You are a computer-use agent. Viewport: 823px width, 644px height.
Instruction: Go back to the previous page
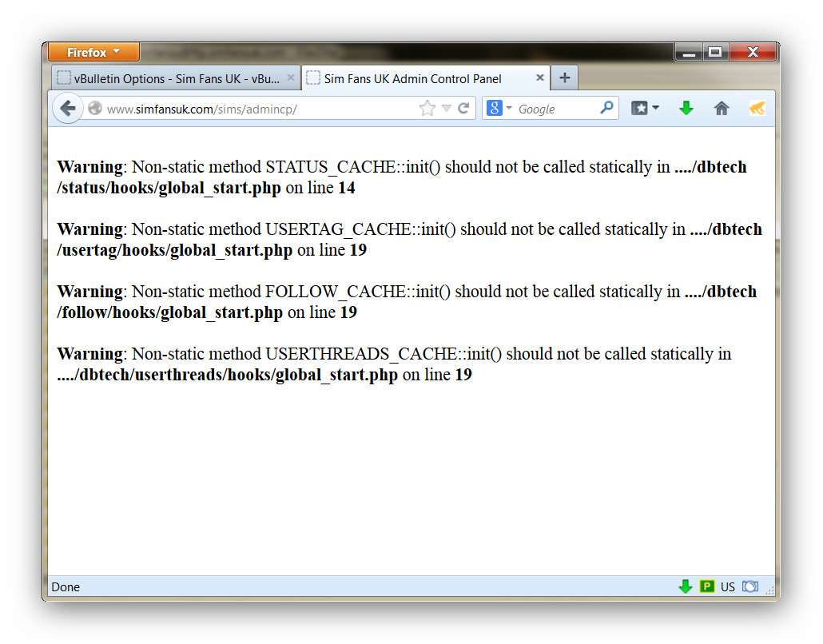(x=68, y=109)
